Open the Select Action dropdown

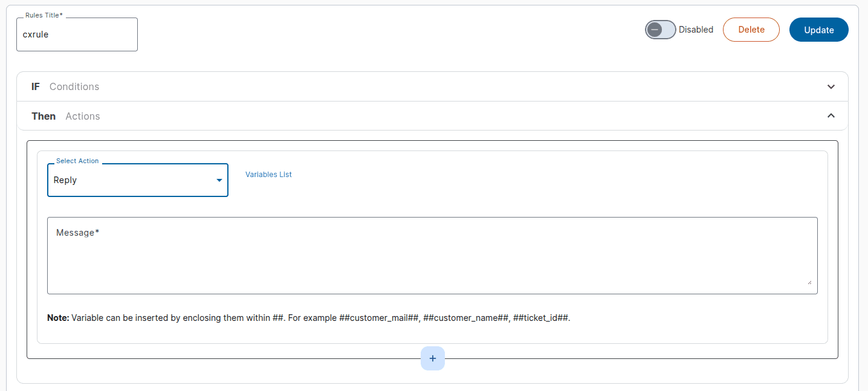click(x=138, y=180)
